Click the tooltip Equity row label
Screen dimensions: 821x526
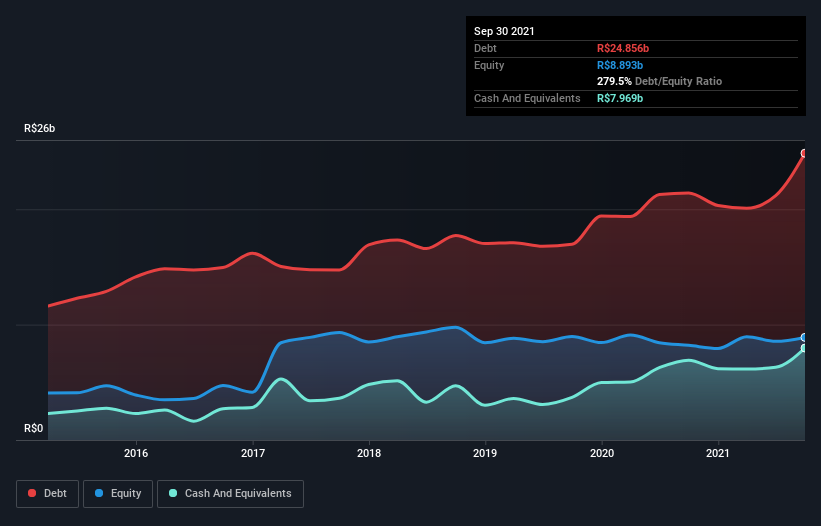(x=489, y=65)
